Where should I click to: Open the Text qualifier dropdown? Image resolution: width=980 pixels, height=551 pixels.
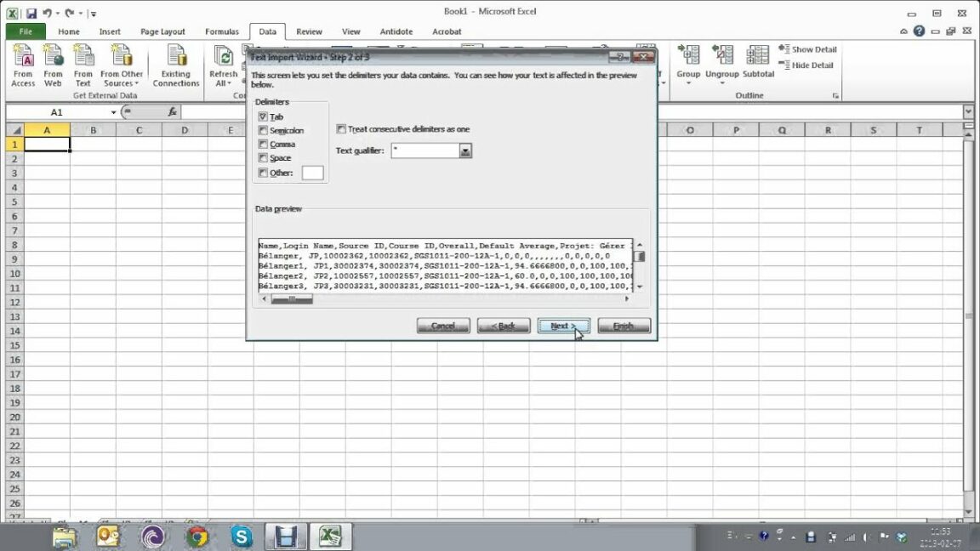464,151
